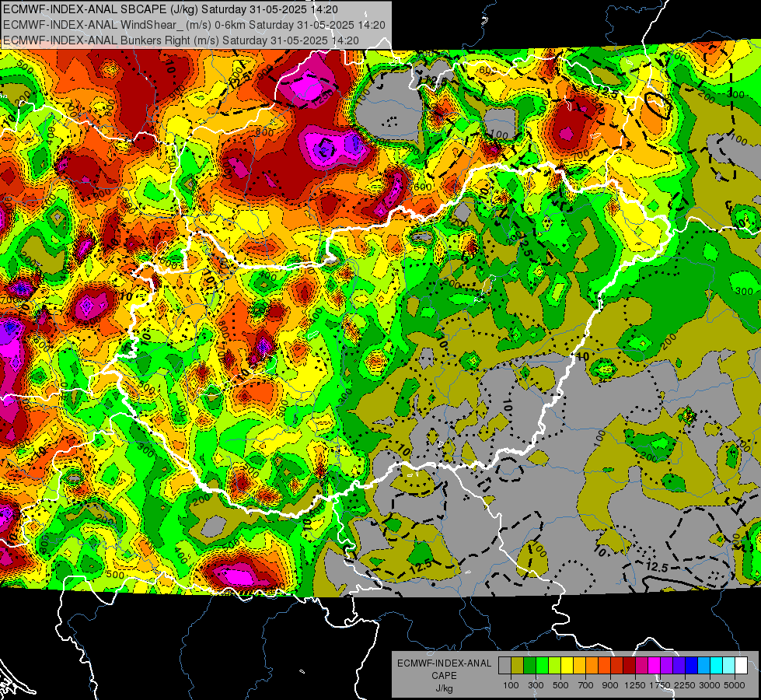Click the legend value 3000
The image size is (761, 700).
coord(710,685)
